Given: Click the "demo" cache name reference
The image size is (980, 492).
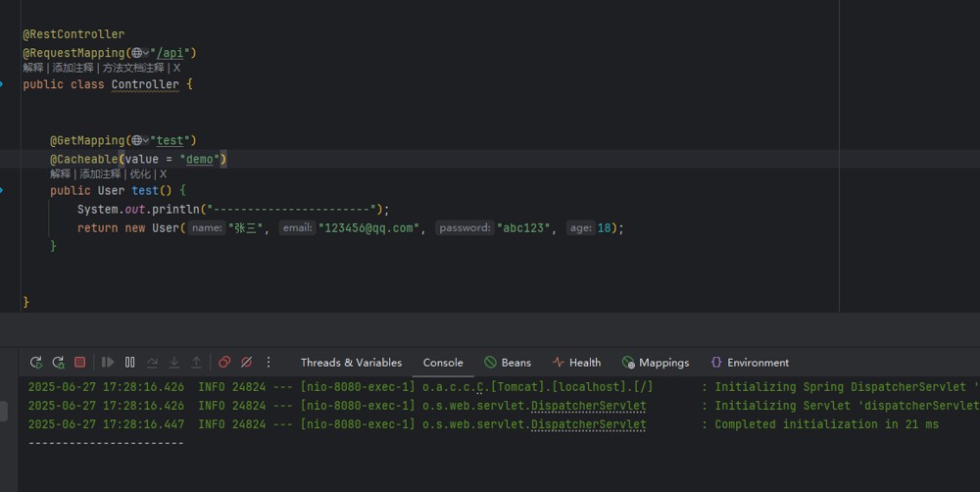Looking at the screenshot, I should pyautogui.click(x=199, y=160).
